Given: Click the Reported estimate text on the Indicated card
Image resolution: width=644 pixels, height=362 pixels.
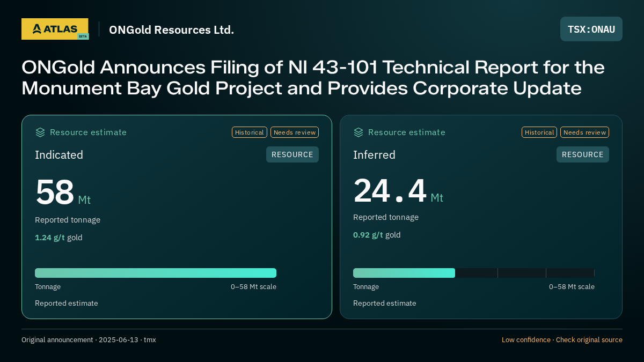Looking at the screenshot, I should coord(67,304).
